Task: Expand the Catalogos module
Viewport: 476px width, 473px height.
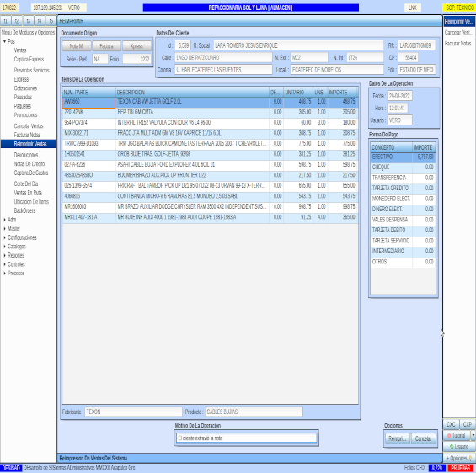Action: pyautogui.click(x=4, y=247)
